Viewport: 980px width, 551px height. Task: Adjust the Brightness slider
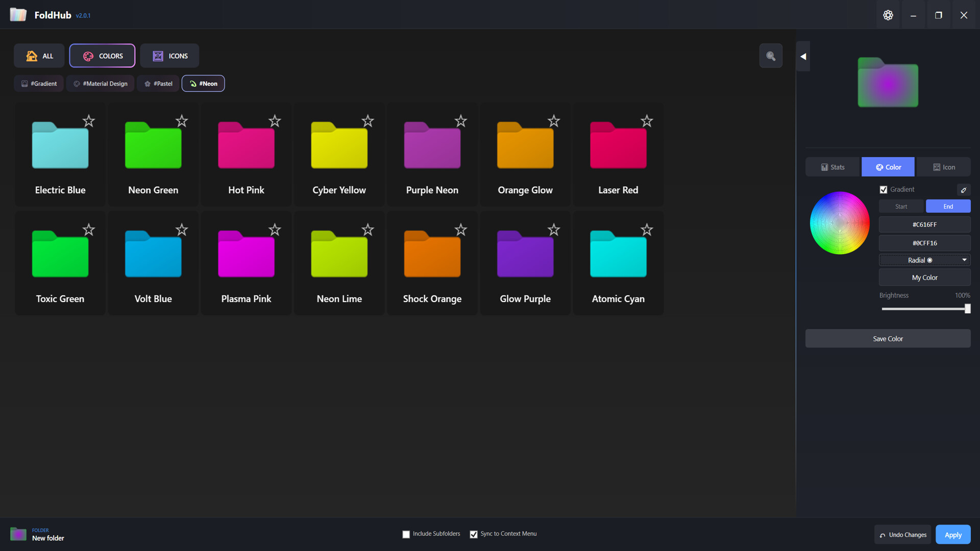[967, 308]
